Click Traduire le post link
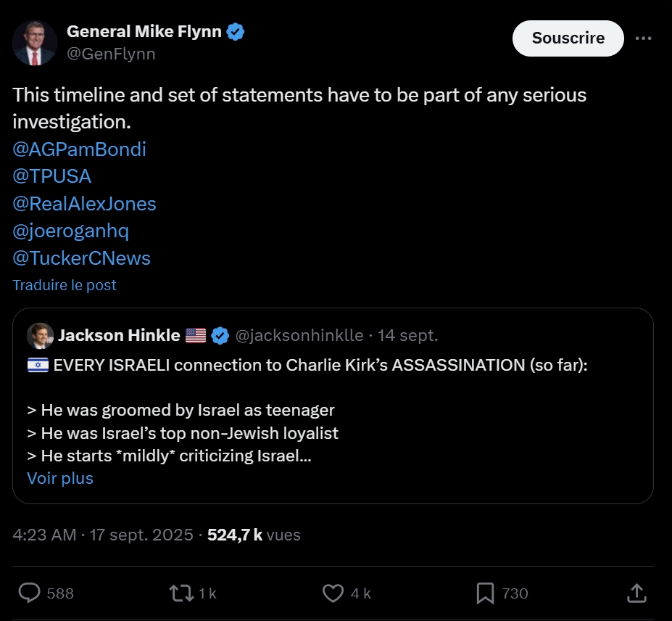Screen dimensions: 672x621 click(x=65, y=285)
